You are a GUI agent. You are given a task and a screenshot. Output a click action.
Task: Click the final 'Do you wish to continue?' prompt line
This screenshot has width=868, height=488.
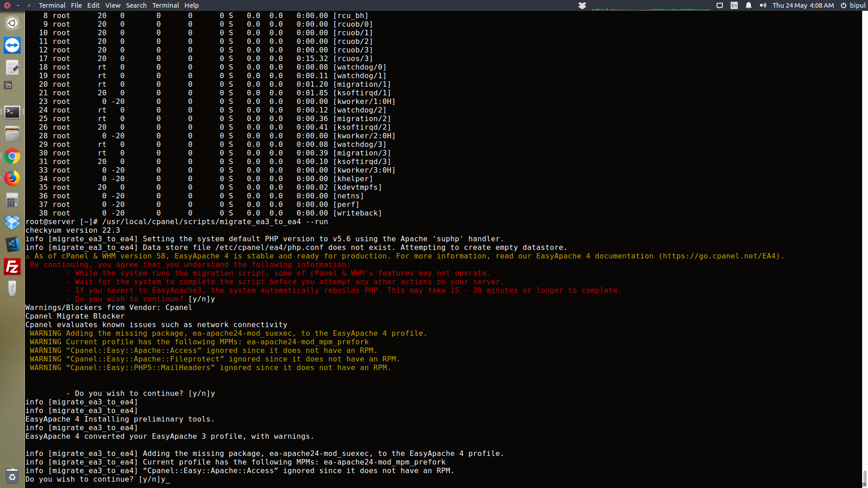[x=98, y=479]
